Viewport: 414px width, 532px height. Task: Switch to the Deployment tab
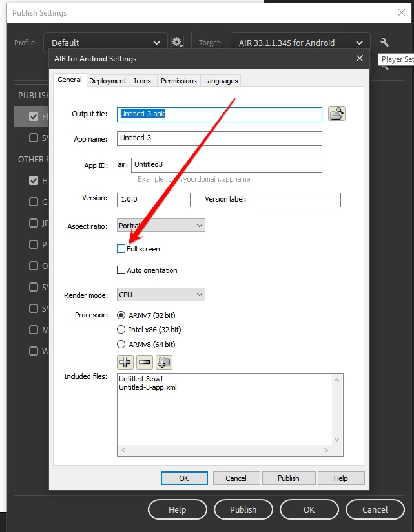click(108, 81)
